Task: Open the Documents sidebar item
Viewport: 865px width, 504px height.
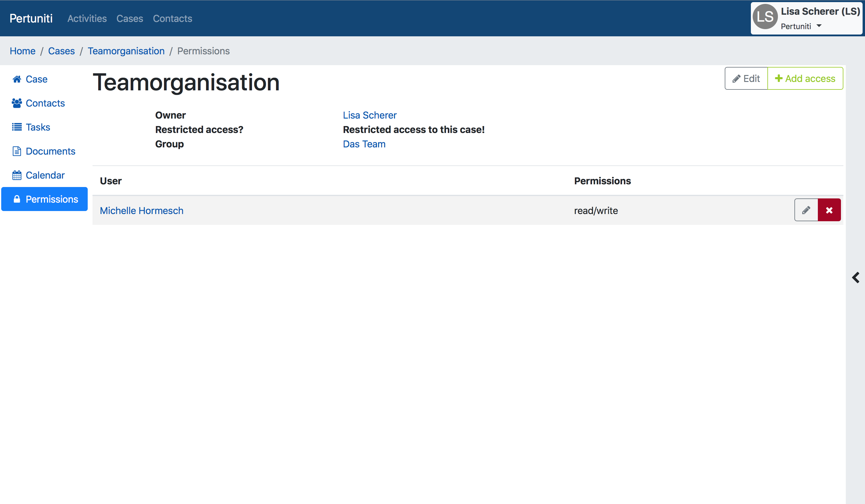Action: (44, 151)
